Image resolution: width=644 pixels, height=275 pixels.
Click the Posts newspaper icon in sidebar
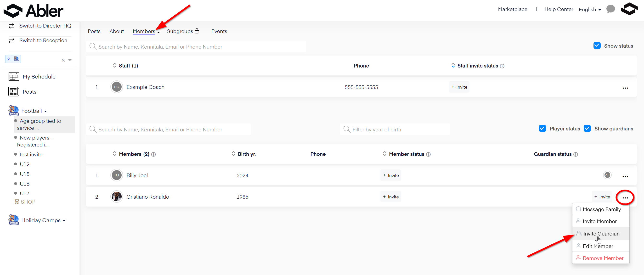click(x=13, y=92)
